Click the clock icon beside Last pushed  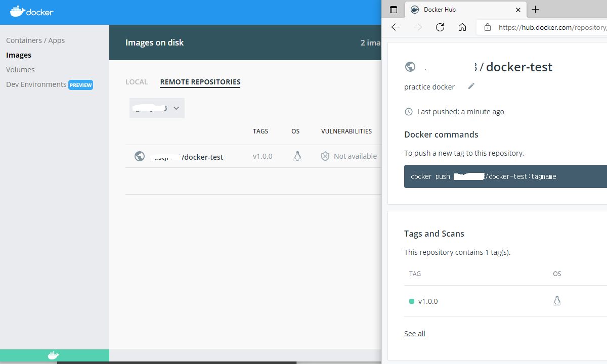coord(409,112)
